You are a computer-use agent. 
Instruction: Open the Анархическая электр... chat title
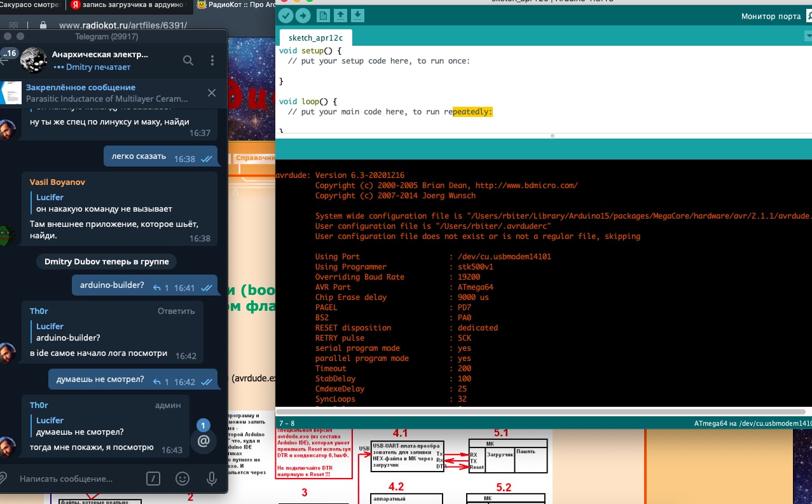point(100,55)
